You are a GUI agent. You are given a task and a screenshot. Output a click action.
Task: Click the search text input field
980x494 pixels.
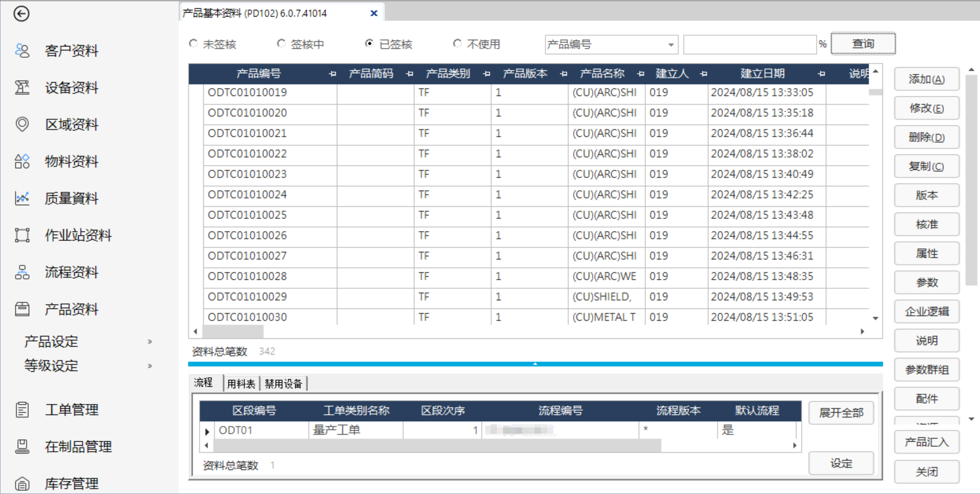pyautogui.click(x=749, y=45)
